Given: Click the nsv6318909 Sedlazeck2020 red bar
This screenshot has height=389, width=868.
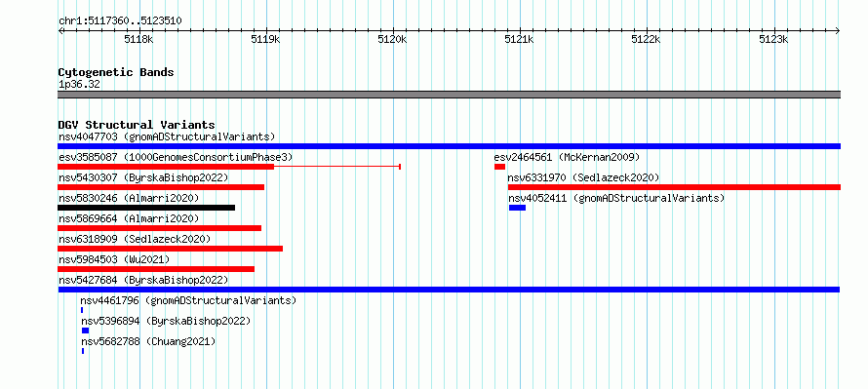Looking at the screenshot, I should pyautogui.click(x=170, y=249).
